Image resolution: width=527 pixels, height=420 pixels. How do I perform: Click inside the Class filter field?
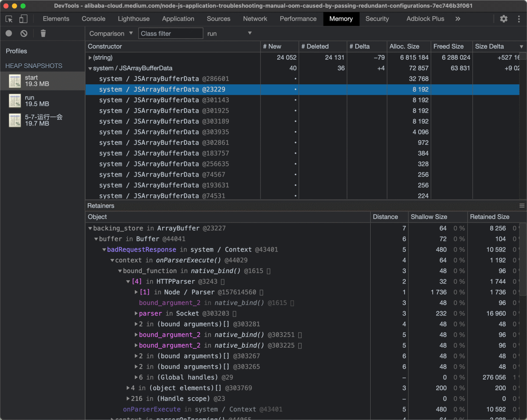click(x=170, y=33)
